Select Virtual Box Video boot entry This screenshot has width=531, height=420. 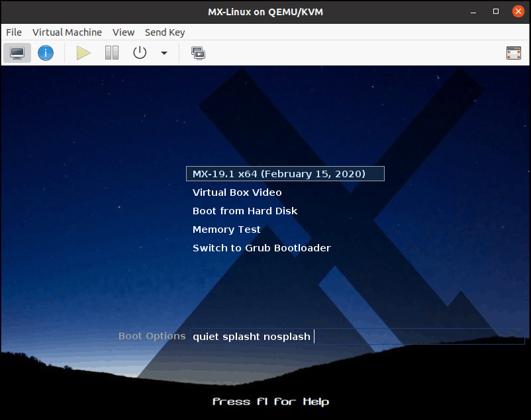(237, 192)
